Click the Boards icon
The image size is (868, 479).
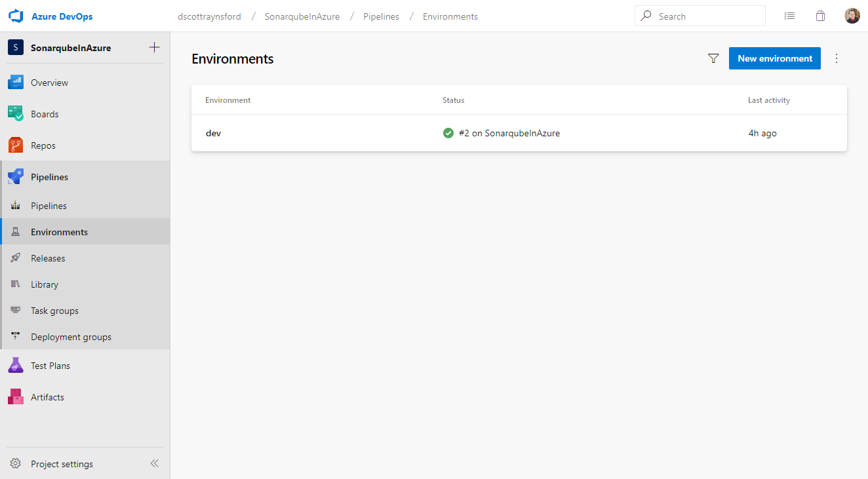tap(16, 114)
